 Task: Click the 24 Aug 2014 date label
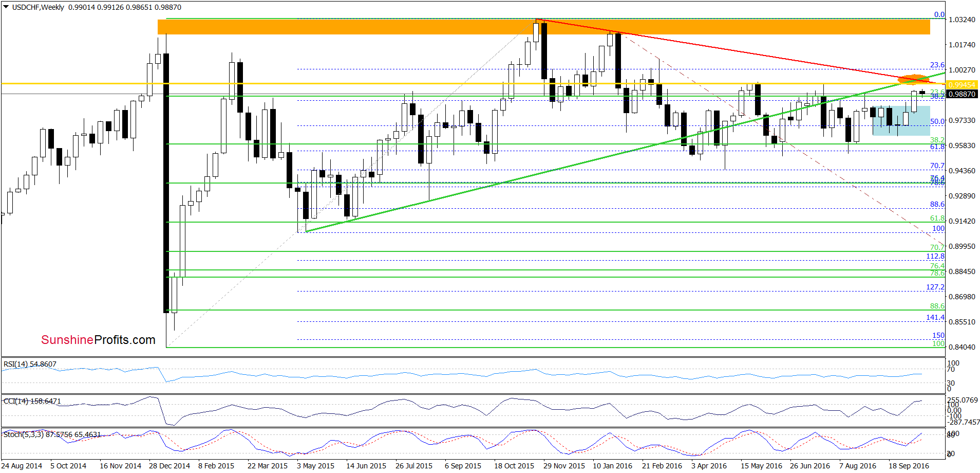coord(22,466)
